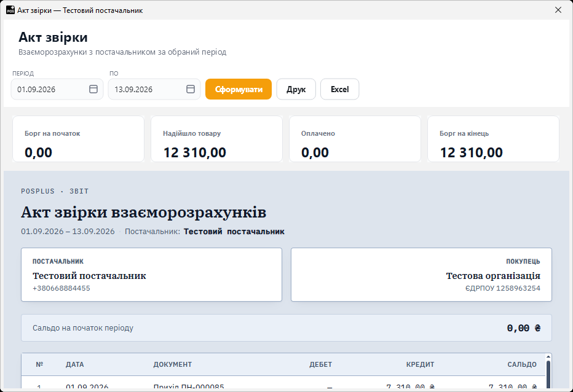Close the Акт звірки window
The image size is (573, 392).
click(558, 10)
